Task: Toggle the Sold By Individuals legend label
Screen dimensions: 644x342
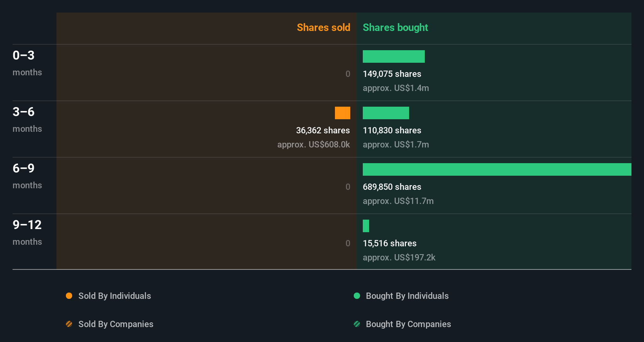Action: [x=115, y=296]
